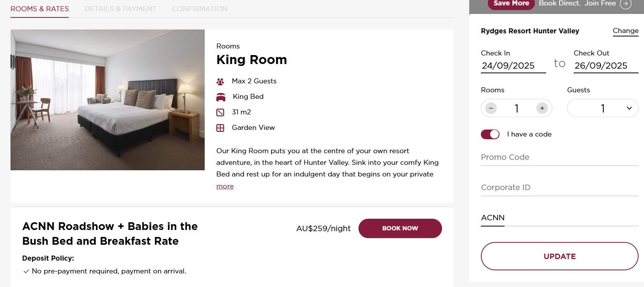
Task: Switch to the Rooms & Rates tab
Action: (40, 9)
